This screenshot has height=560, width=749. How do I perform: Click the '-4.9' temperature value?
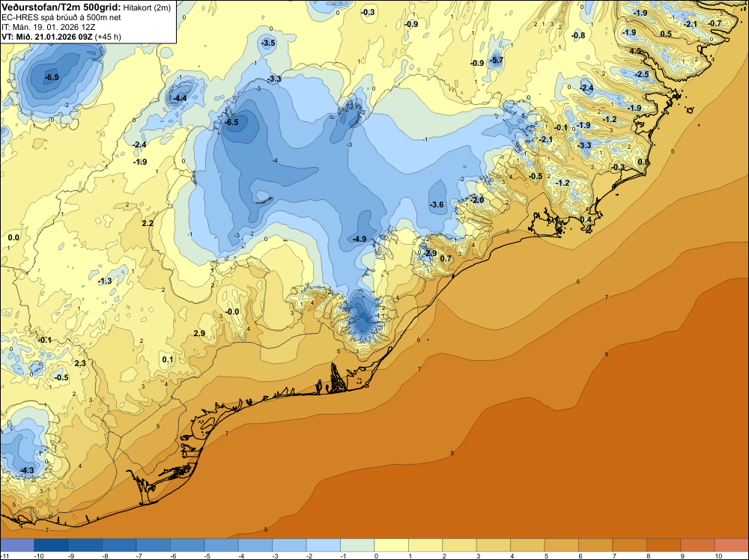pyautogui.click(x=360, y=239)
